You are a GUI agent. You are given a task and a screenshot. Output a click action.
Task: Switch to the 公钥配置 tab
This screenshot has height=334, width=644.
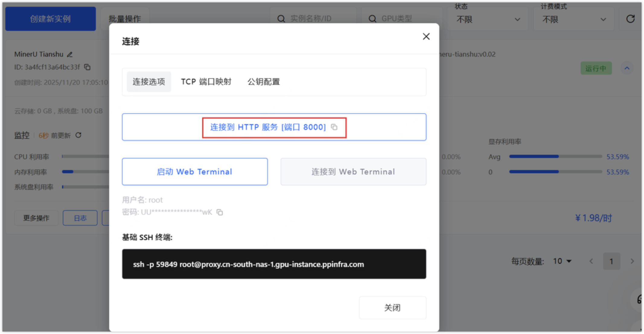[263, 82]
